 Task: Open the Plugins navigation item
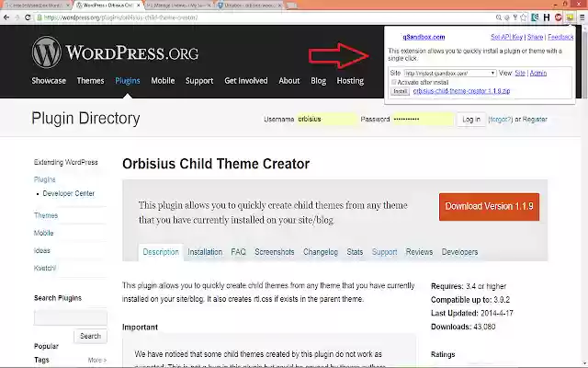pos(128,81)
